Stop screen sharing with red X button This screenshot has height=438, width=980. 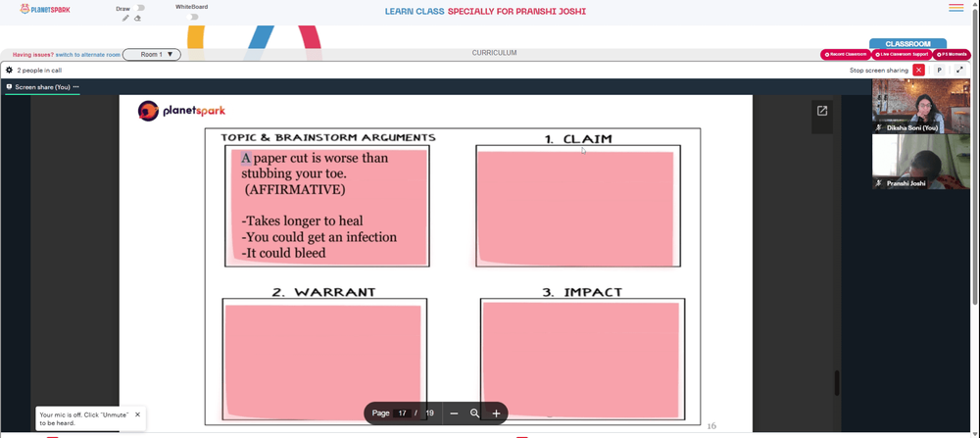(918, 70)
